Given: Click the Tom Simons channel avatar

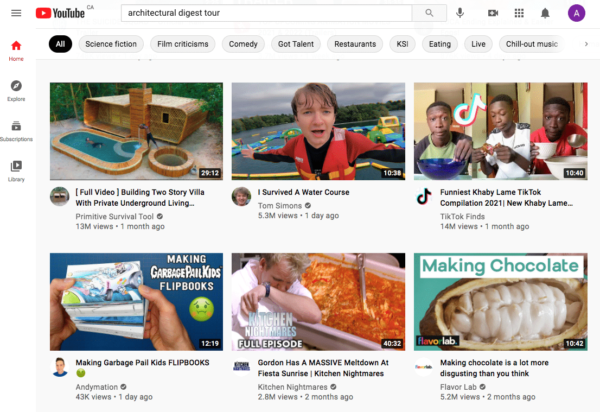Looking at the screenshot, I should pos(241,196).
